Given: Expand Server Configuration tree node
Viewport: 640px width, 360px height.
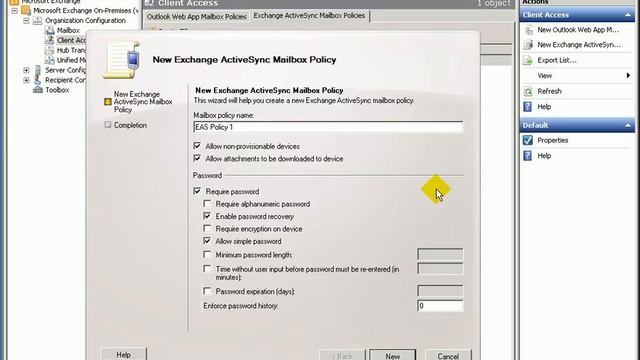Looking at the screenshot, I should point(26,70).
